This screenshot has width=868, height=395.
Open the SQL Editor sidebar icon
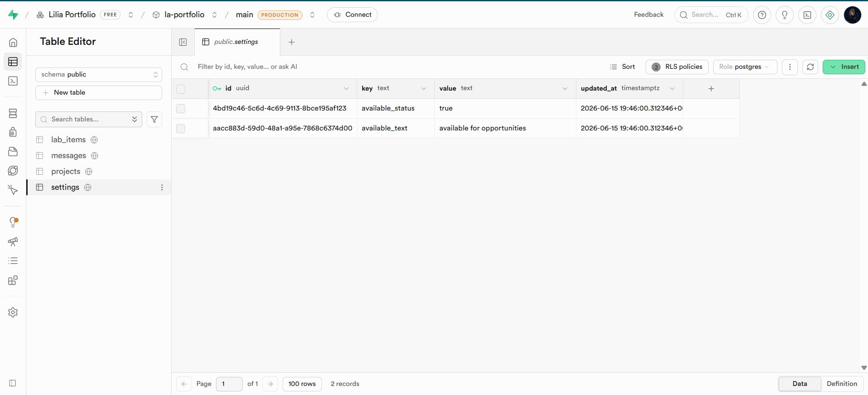point(13,81)
